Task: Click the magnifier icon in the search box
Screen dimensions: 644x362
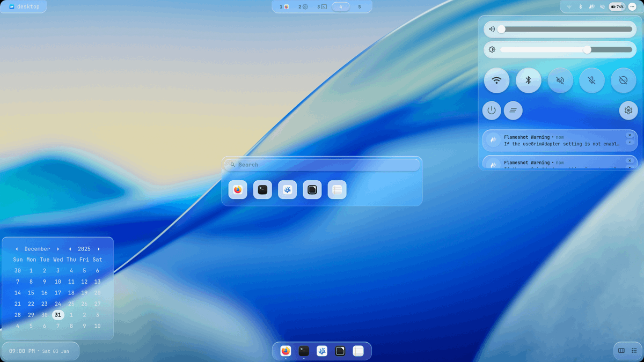Action: (x=232, y=165)
